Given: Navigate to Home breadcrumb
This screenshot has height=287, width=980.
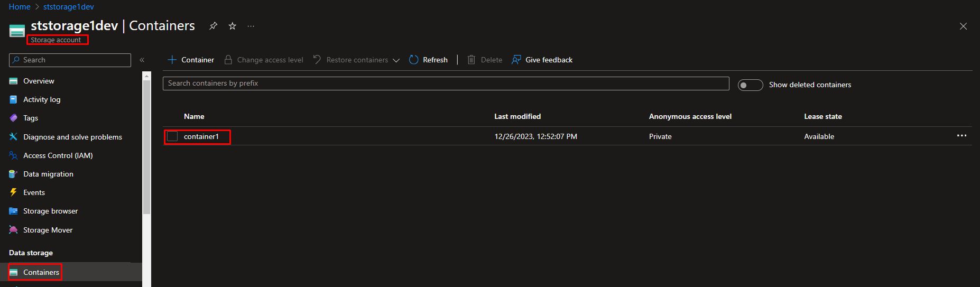Looking at the screenshot, I should click(20, 7).
